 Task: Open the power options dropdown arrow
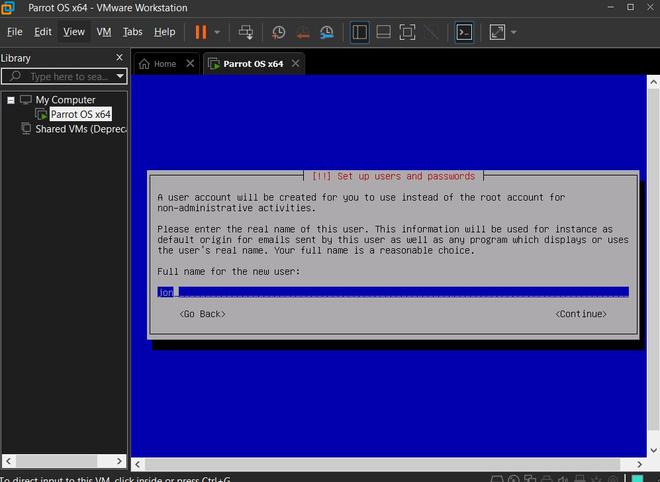click(x=217, y=32)
